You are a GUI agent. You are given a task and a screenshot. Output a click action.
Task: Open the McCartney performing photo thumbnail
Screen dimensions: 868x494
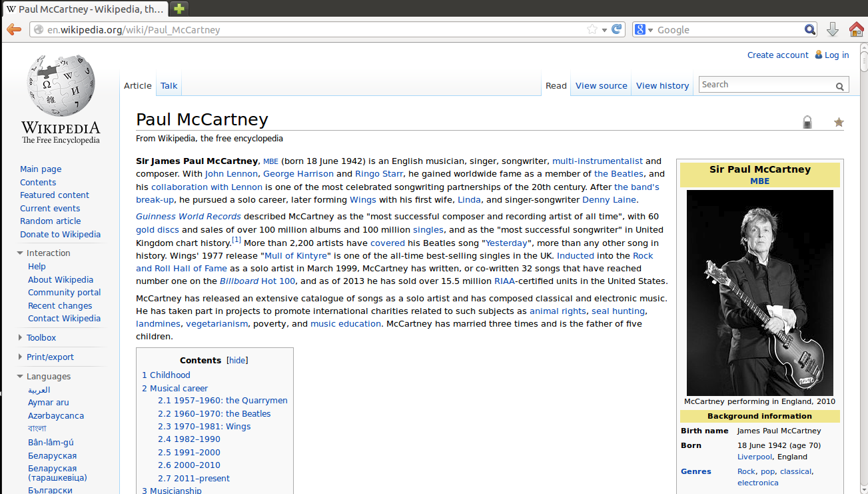(x=760, y=293)
